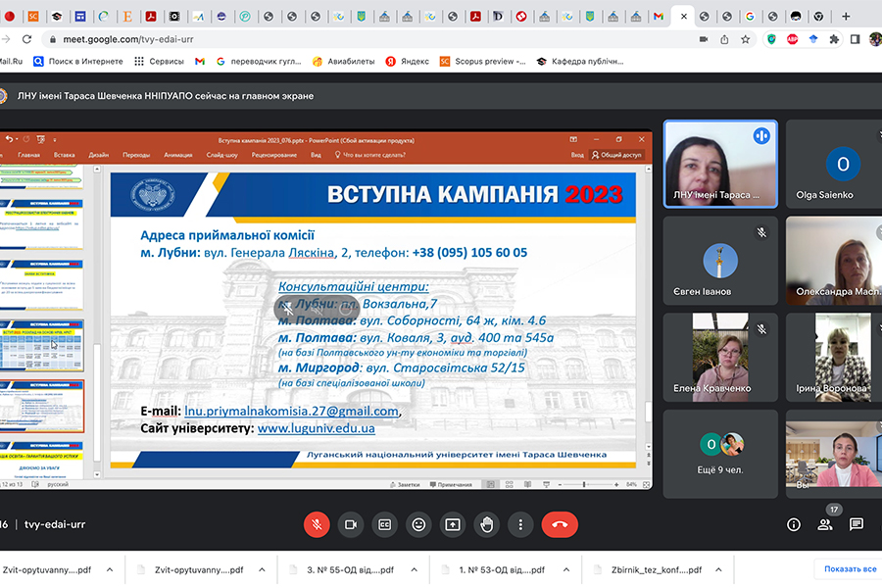Open a new Chrome tab

pos(846,17)
